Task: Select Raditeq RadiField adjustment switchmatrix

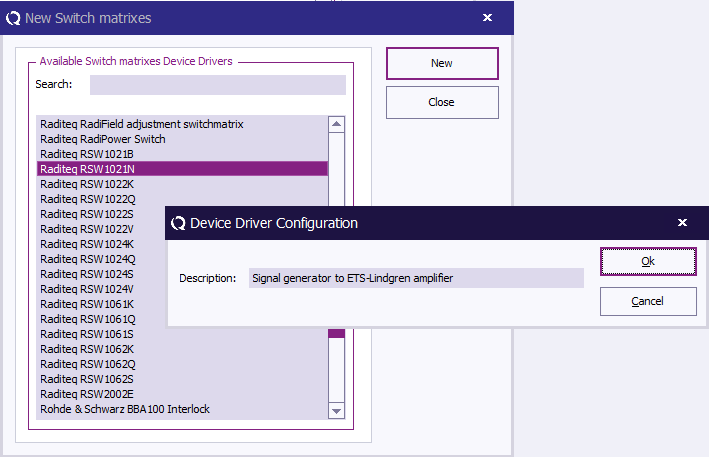Action: pos(142,124)
